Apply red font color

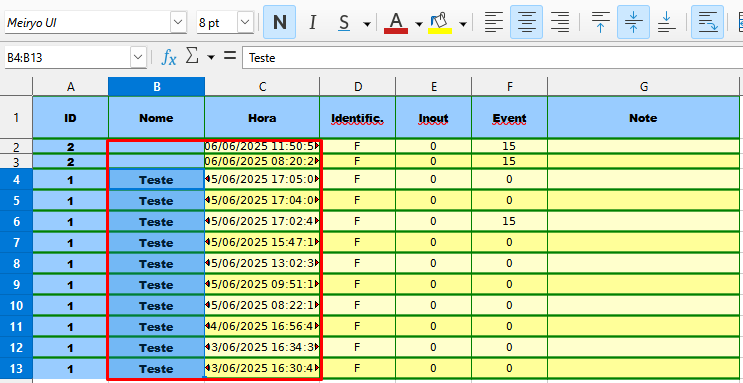coord(396,22)
